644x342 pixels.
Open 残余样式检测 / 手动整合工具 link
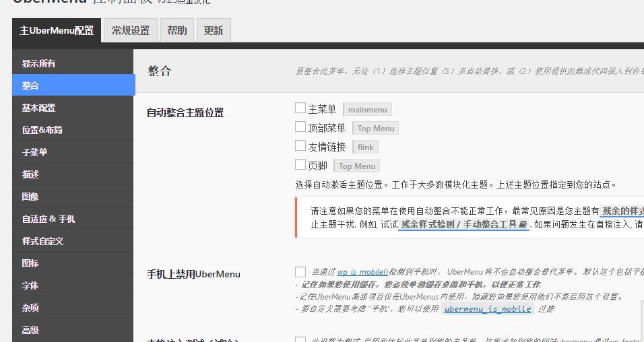pos(463,224)
